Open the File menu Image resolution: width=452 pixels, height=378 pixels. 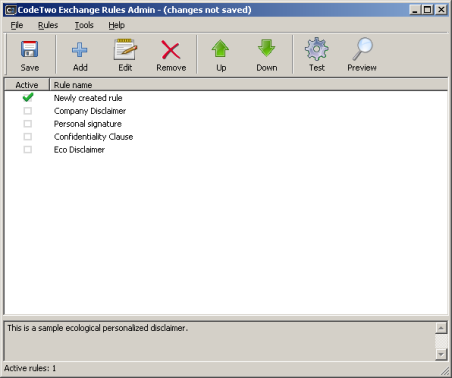point(17,25)
